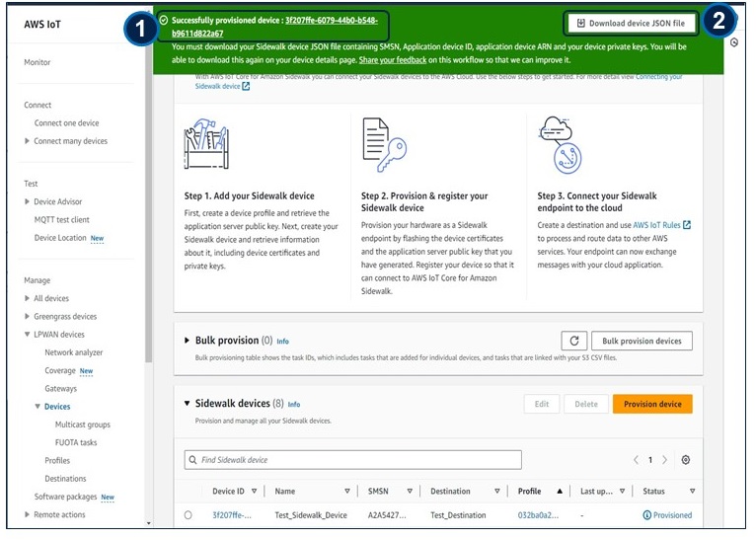756x540 pixels.
Task: Expand Greengrass devices in sidebar
Action: point(27,316)
